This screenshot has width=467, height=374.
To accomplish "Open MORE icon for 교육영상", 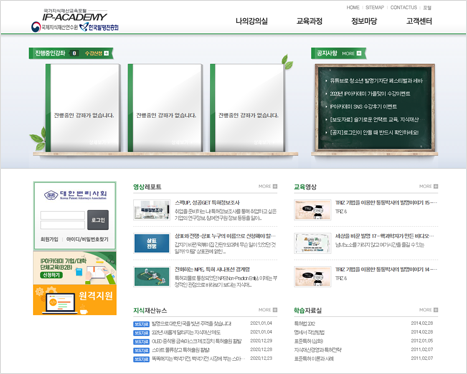I will click(x=436, y=186).
